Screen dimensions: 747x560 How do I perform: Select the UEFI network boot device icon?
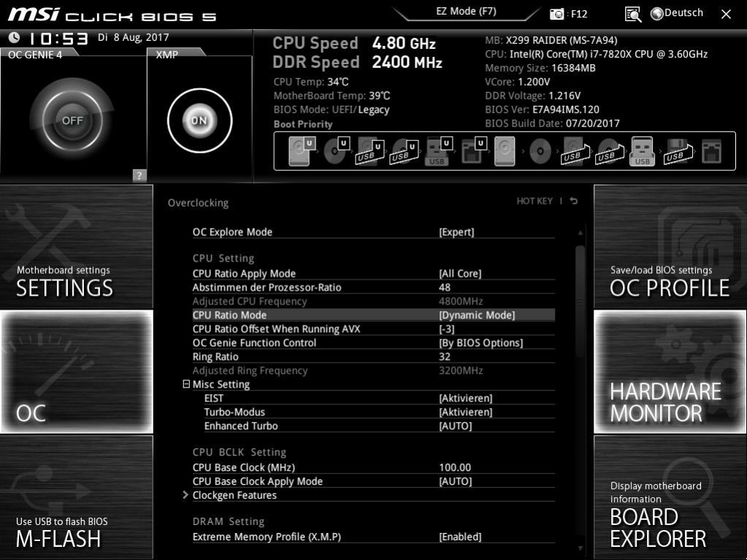(474, 151)
